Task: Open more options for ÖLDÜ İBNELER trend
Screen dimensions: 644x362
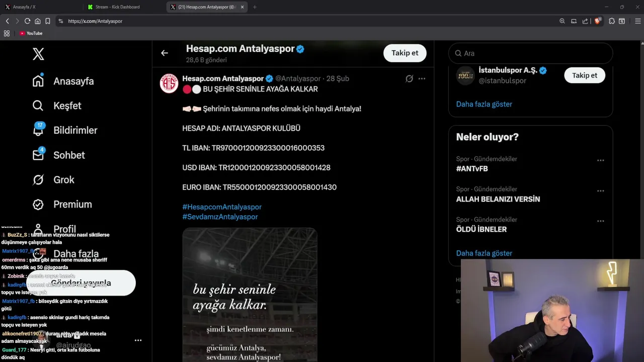Action: pyautogui.click(x=600, y=221)
